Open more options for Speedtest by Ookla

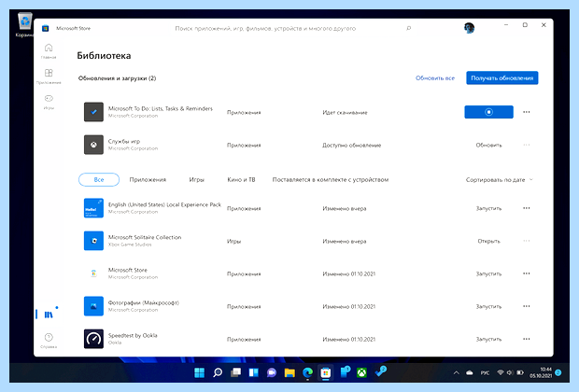[526, 339]
